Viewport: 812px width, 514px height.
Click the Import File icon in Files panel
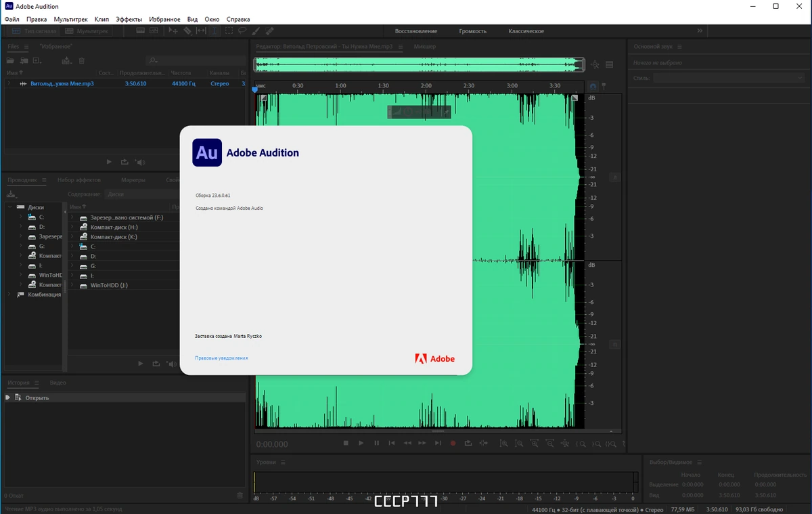click(x=24, y=61)
